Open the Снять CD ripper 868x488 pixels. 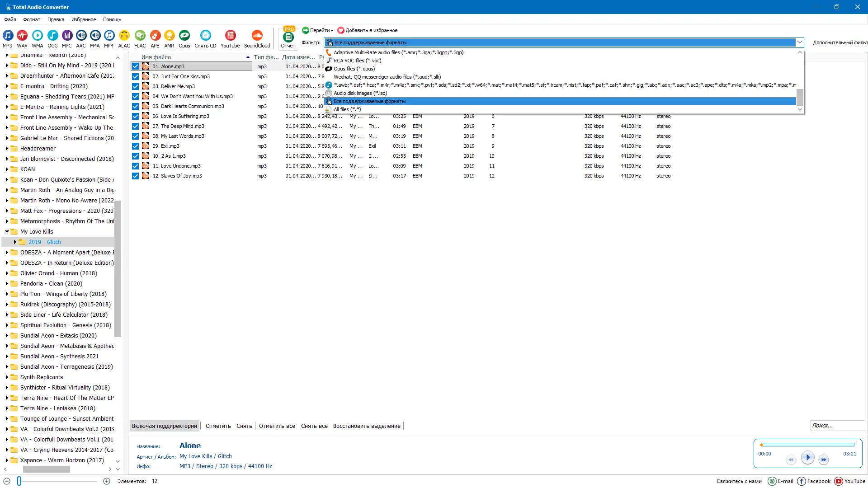pyautogui.click(x=205, y=36)
